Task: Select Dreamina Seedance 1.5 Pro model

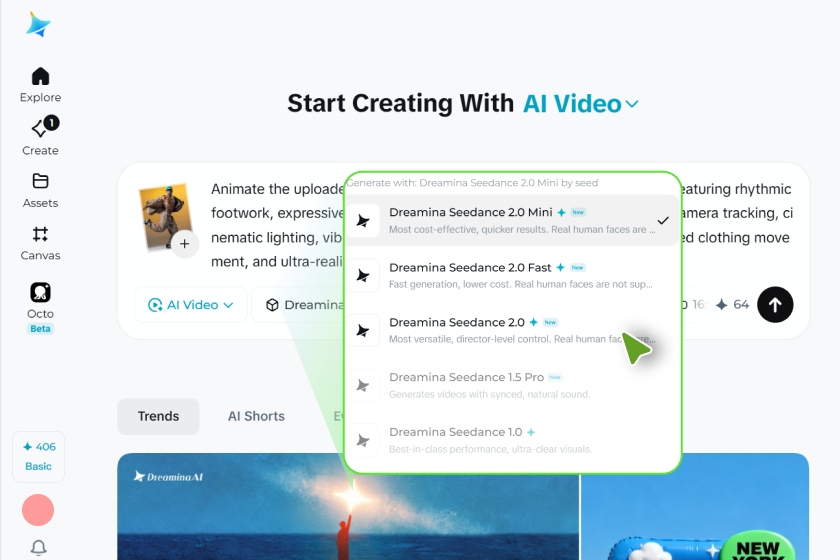Action: [512, 385]
